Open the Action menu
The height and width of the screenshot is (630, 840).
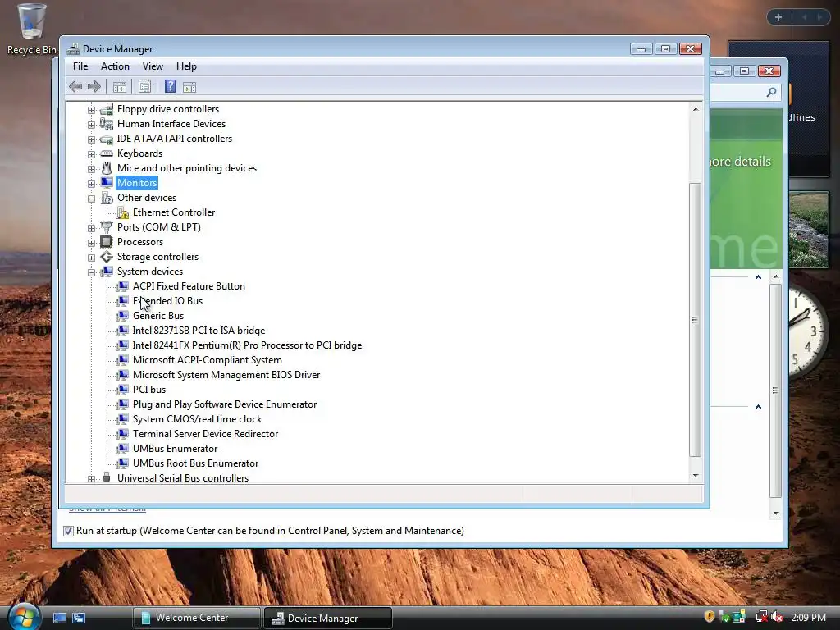coord(115,66)
